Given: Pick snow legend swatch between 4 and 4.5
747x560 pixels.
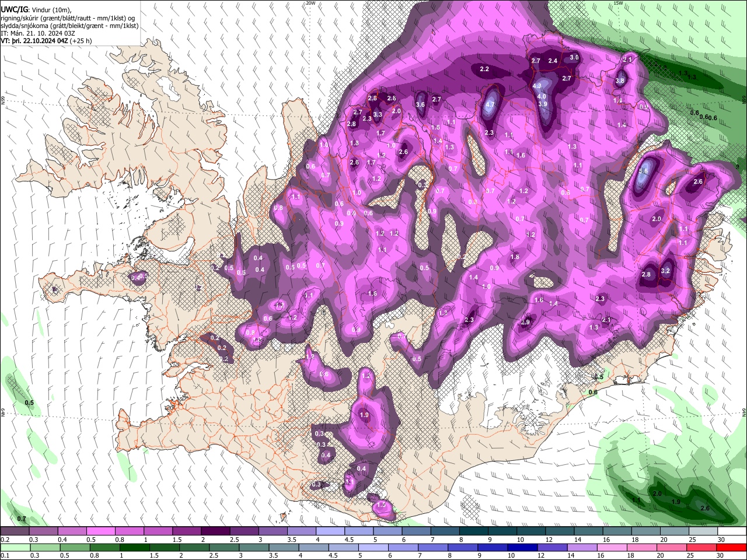Looking at the screenshot, I should [x=330, y=531].
